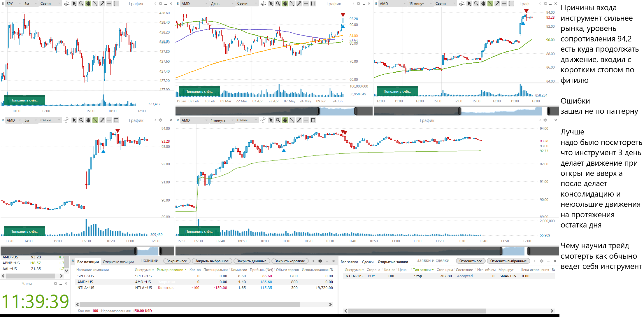This screenshot has width=644, height=317.
Task: Select horizontal line tool in SPY chart
Action: pyautogui.click(x=109, y=3)
